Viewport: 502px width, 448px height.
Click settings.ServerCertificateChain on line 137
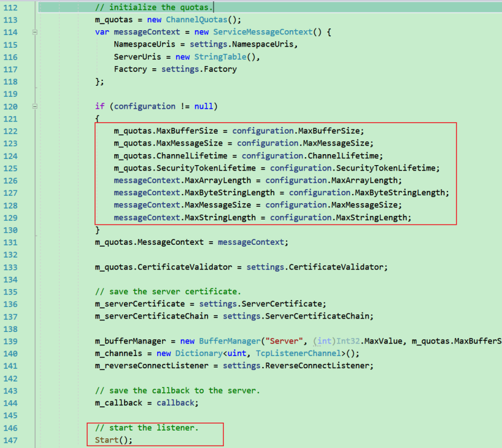tap(296, 316)
